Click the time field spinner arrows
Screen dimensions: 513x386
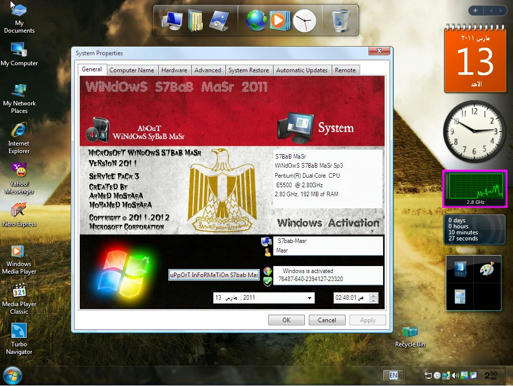374,298
